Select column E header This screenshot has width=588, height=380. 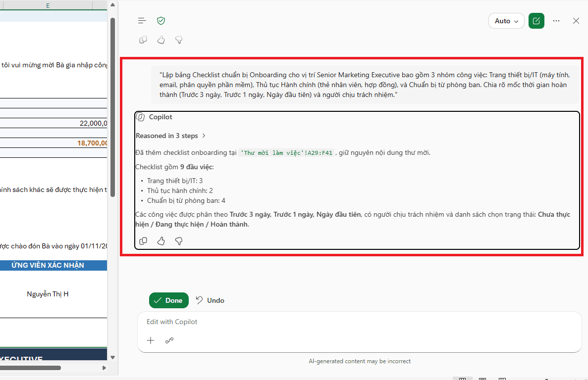tap(48, 5)
